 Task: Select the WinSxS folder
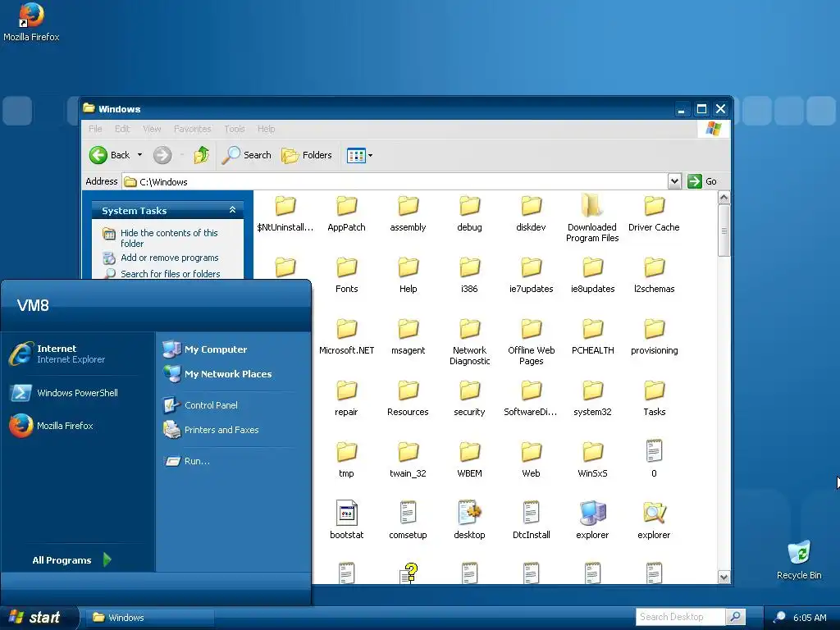point(592,461)
